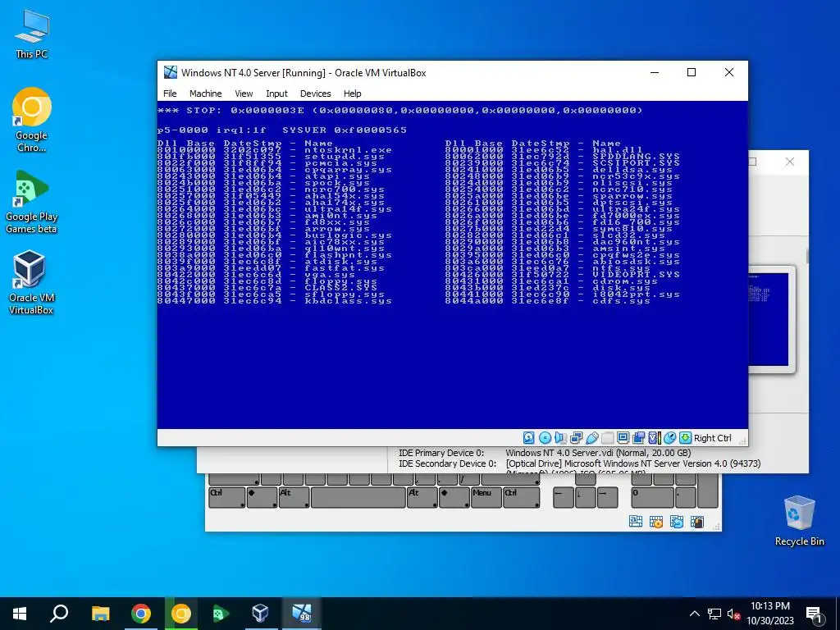Click the numpad period key on soft keyboard
This screenshot has width=840, height=630.
point(685,496)
